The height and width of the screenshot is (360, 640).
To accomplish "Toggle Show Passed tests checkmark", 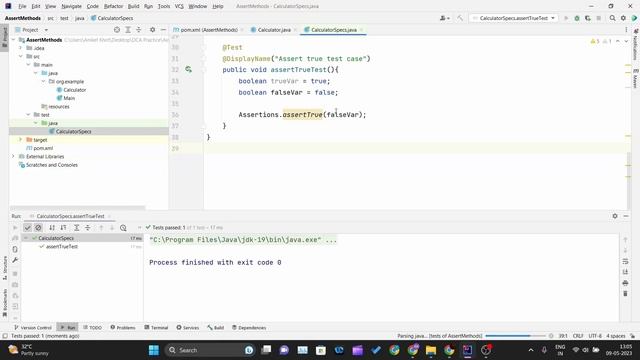I will point(27,228).
